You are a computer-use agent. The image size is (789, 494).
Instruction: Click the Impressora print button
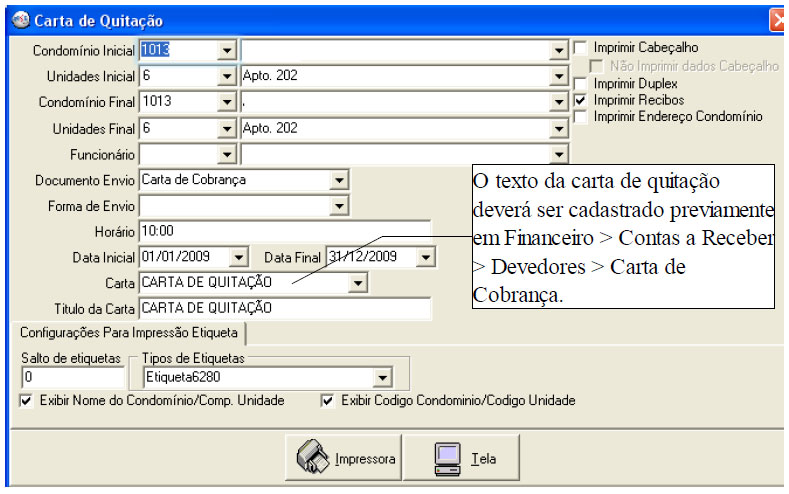343,458
